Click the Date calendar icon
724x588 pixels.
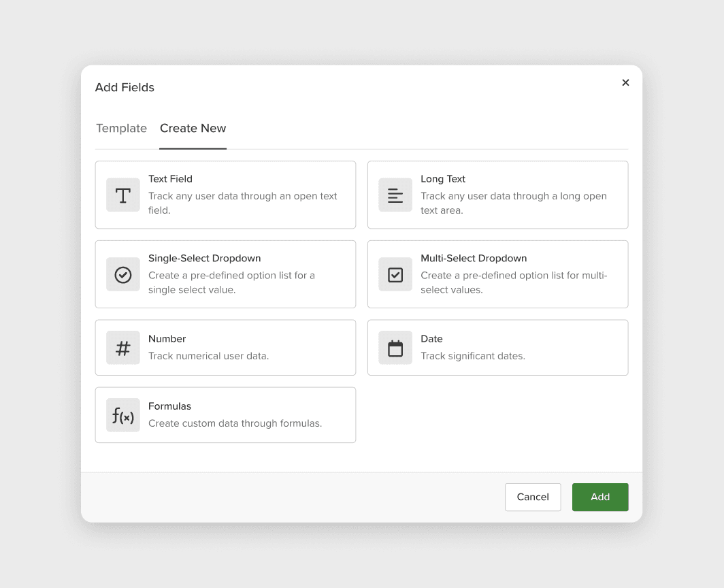pyautogui.click(x=395, y=348)
